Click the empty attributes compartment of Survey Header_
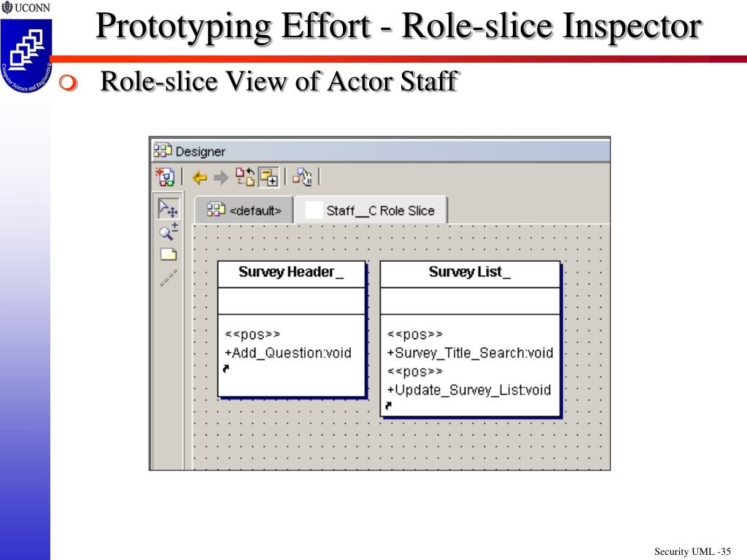The image size is (747, 560). pyautogui.click(x=291, y=301)
